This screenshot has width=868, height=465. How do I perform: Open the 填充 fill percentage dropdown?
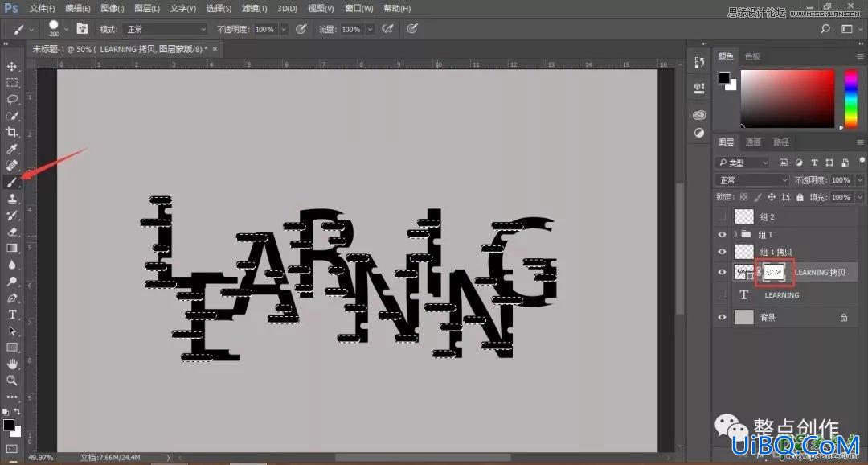click(860, 197)
